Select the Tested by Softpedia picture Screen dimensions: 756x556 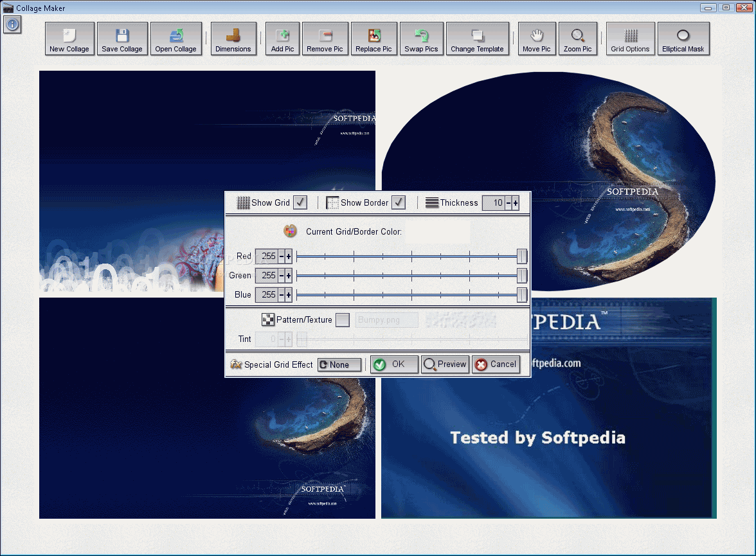(x=549, y=449)
